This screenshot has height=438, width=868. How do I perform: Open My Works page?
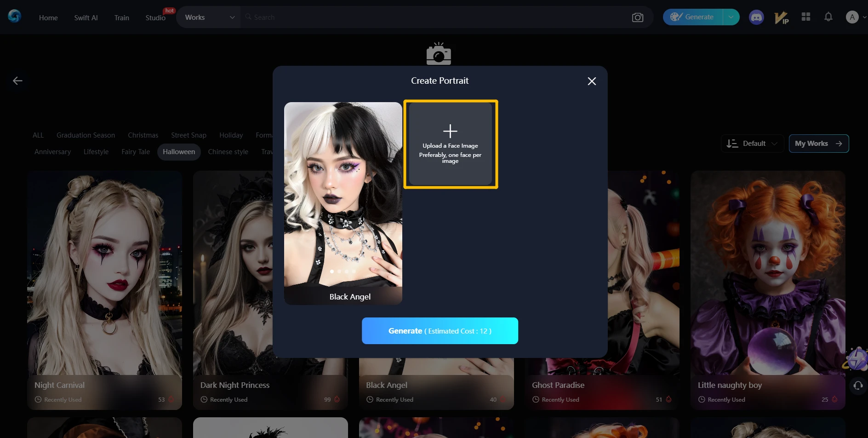(x=819, y=144)
